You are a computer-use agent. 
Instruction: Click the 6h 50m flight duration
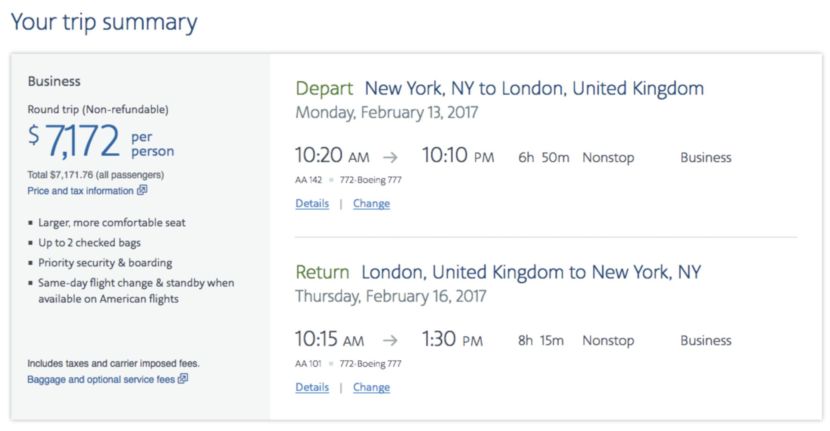pyautogui.click(x=544, y=157)
